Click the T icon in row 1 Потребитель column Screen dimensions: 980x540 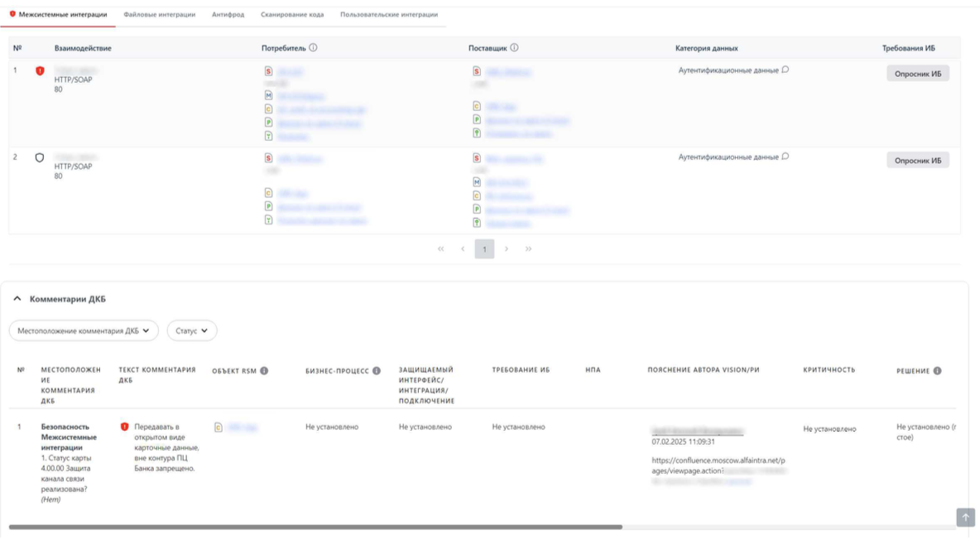coord(268,136)
